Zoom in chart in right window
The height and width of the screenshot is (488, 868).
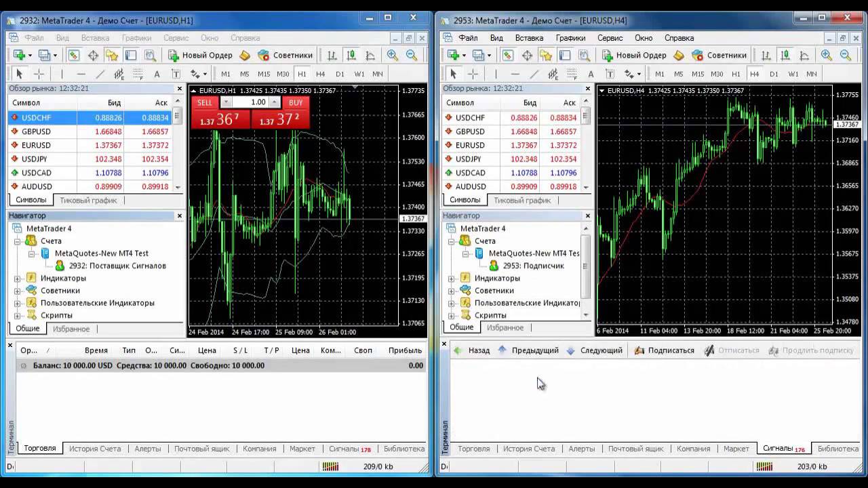(x=827, y=56)
